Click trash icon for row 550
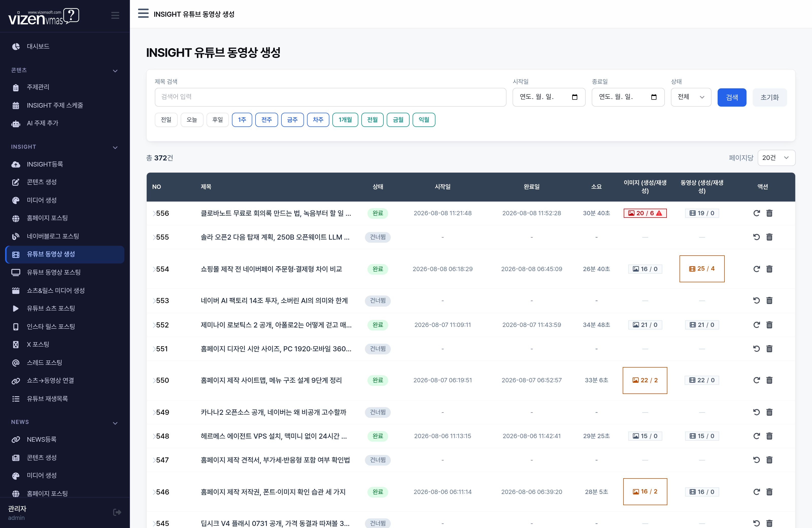 pos(769,380)
